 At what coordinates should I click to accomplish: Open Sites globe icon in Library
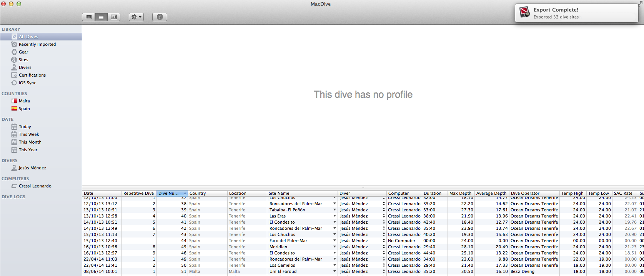(14, 60)
